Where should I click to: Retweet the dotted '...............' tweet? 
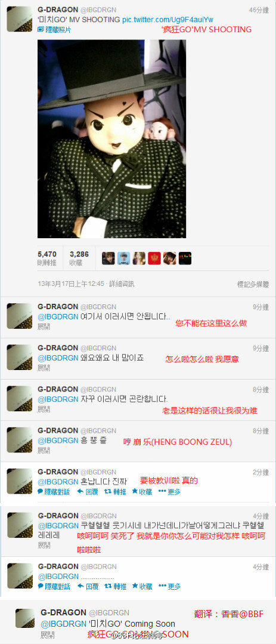116,587
